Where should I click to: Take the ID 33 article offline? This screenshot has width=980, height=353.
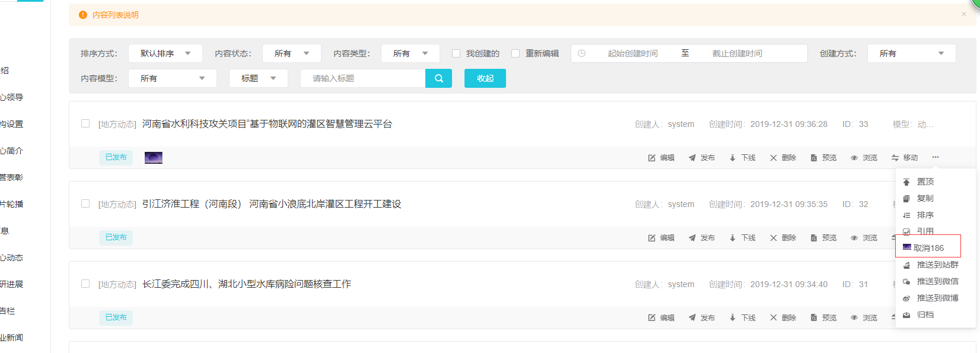tap(742, 158)
